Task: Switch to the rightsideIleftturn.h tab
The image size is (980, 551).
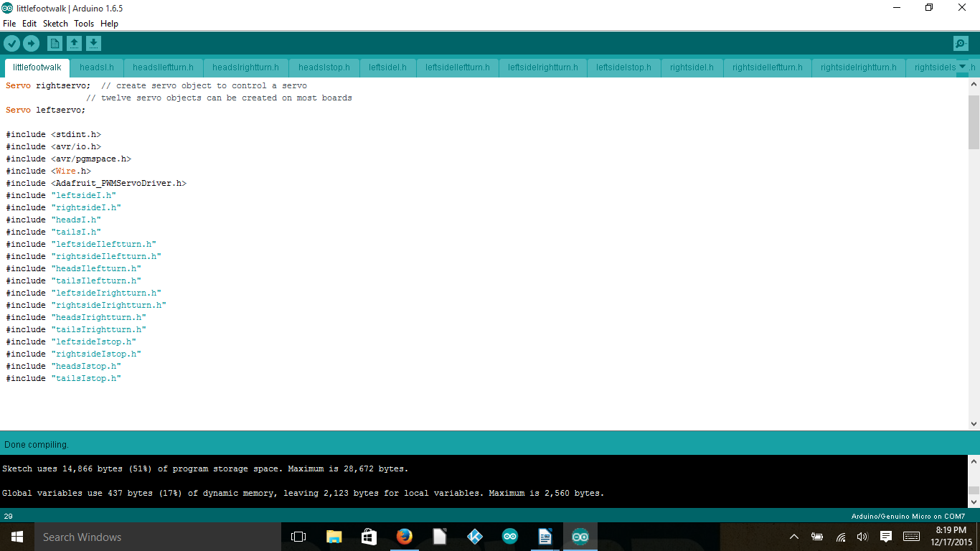Action: tap(768, 67)
